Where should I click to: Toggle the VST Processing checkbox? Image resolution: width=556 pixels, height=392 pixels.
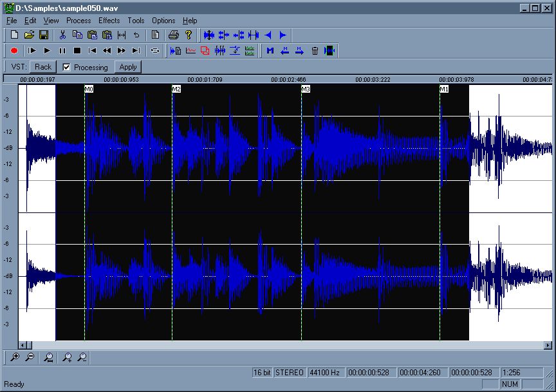point(66,67)
